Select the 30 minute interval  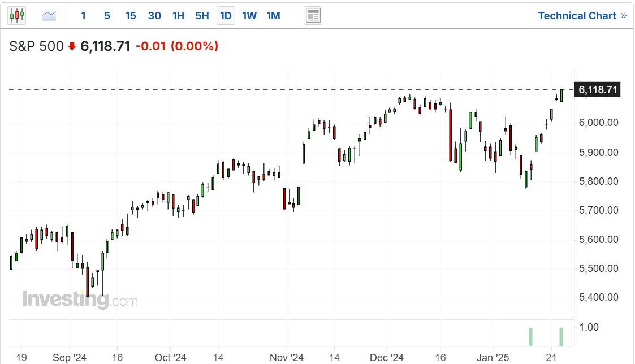[154, 16]
